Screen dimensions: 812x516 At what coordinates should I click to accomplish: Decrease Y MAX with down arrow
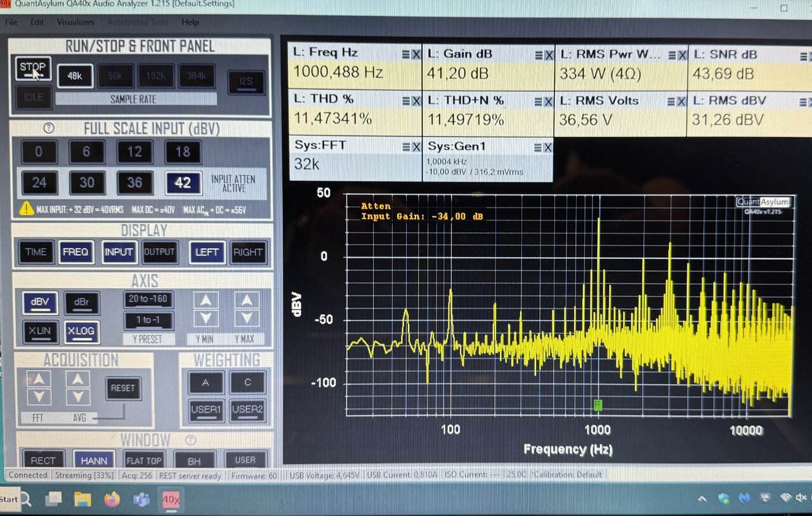point(246,318)
